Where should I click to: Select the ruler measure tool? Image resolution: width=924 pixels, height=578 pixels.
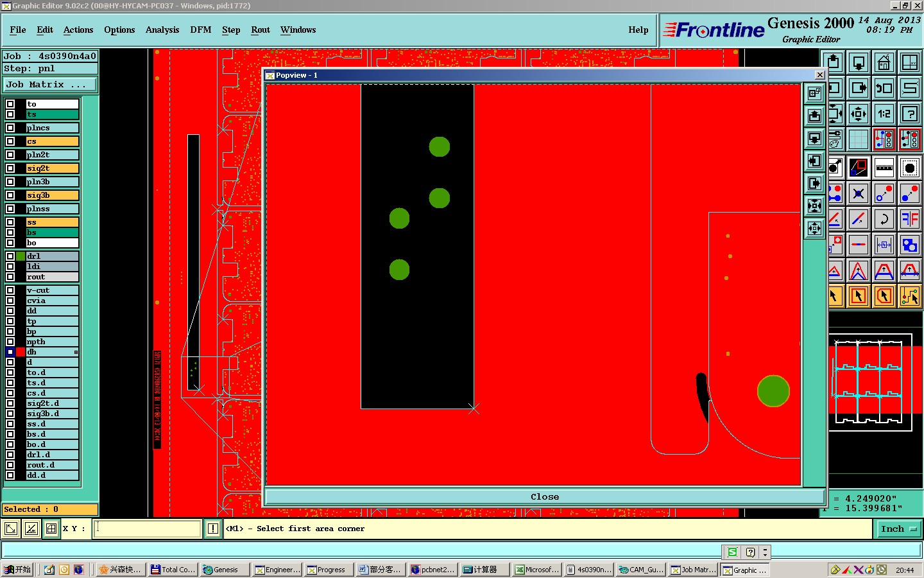point(884,168)
